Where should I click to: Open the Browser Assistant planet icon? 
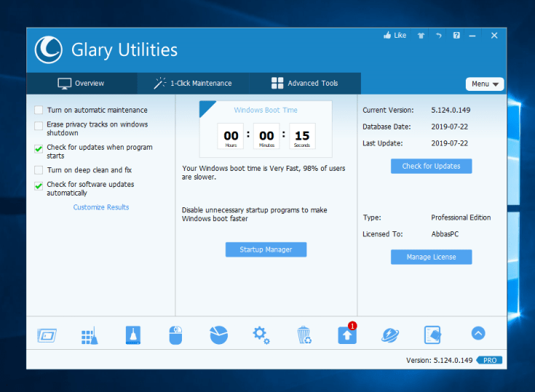(389, 335)
